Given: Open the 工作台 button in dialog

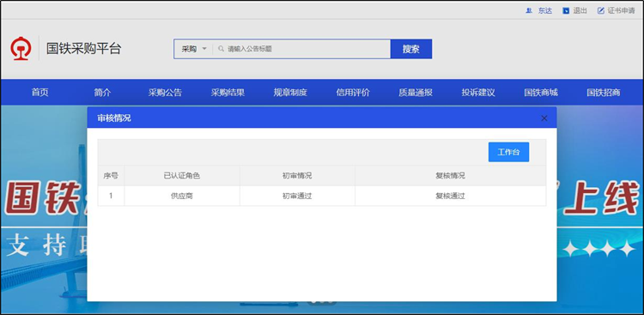Looking at the screenshot, I should 508,152.
